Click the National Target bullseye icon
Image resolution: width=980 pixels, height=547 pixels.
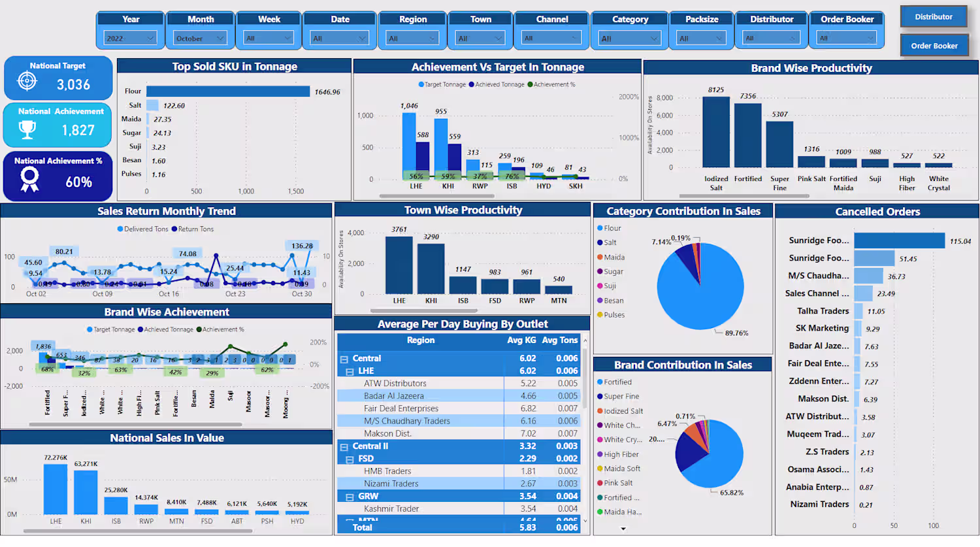(x=27, y=81)
